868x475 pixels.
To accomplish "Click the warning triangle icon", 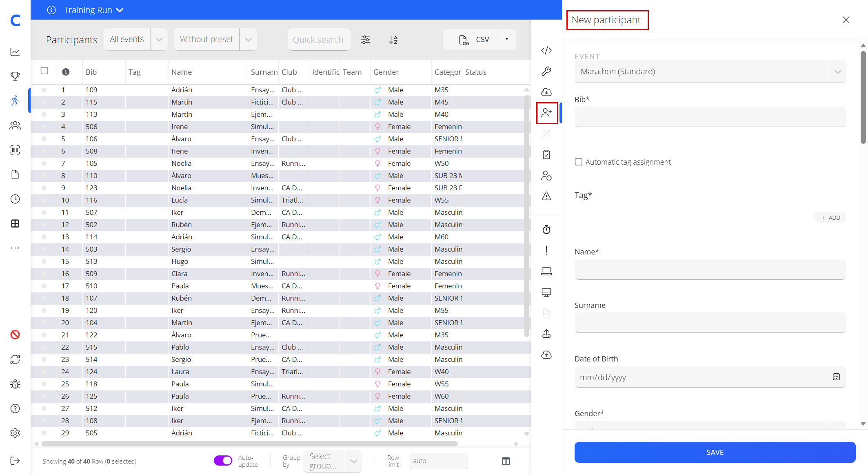I will tap(546, 196).
